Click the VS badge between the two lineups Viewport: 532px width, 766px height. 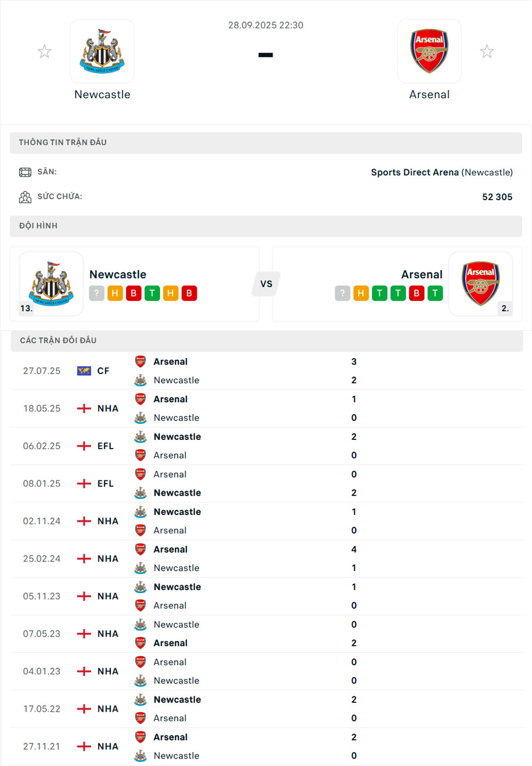(x=265, y=284)
